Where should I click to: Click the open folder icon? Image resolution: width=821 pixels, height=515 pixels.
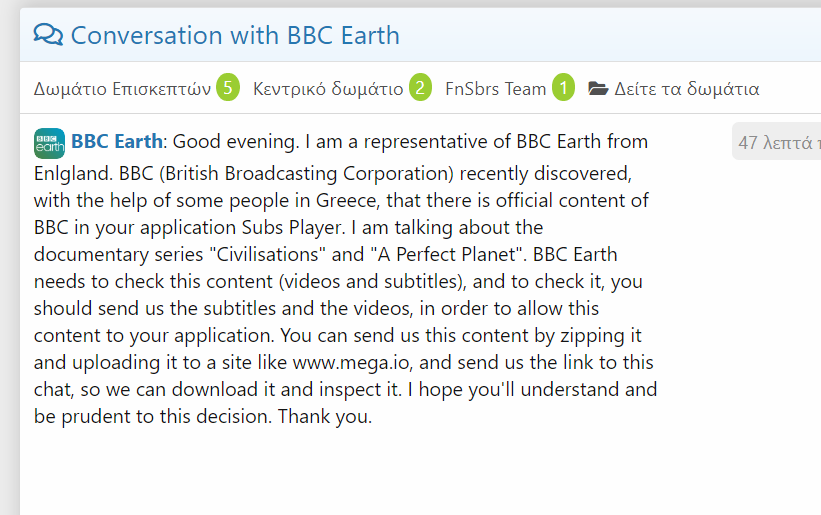[598, 89]
